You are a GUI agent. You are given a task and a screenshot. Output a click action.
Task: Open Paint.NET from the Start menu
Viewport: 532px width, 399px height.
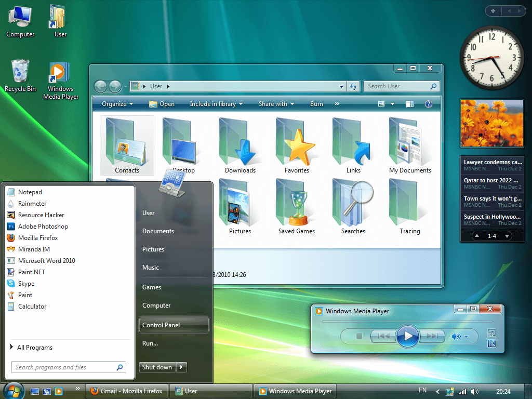point(31,272)
